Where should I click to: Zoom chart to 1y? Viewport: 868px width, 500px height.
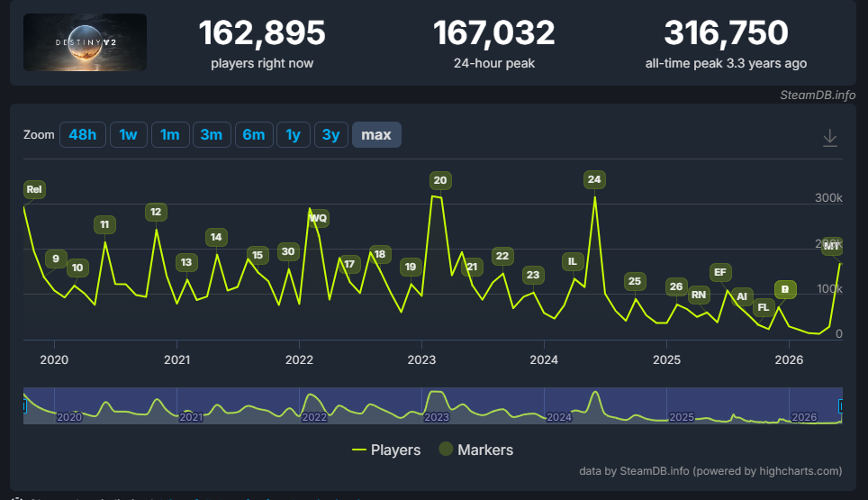[294, 134]
